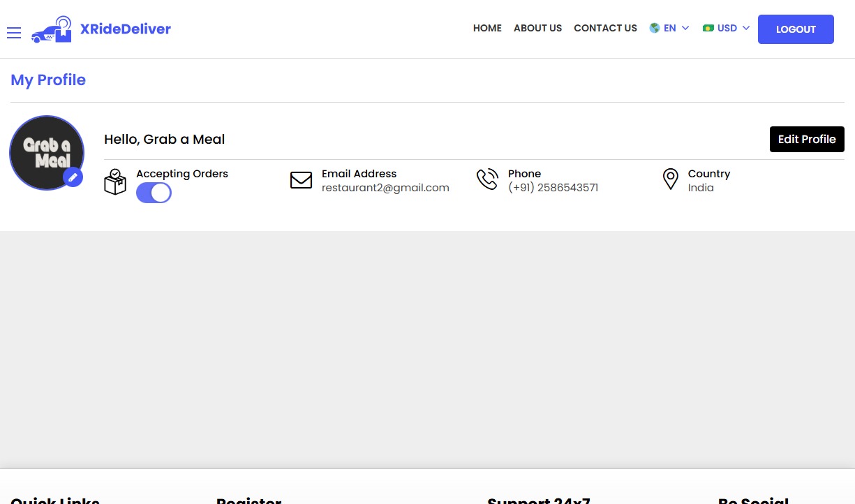Click the pencil icon on the profile picture
The height and width of the screenshot is (504, 855).
click(x=73, y=177)
